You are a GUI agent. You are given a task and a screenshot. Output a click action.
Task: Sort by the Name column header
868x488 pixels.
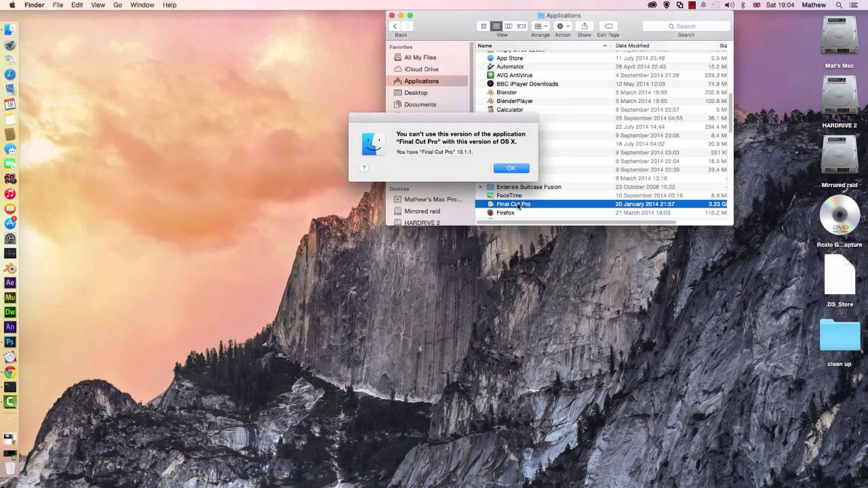click(542, 45)
